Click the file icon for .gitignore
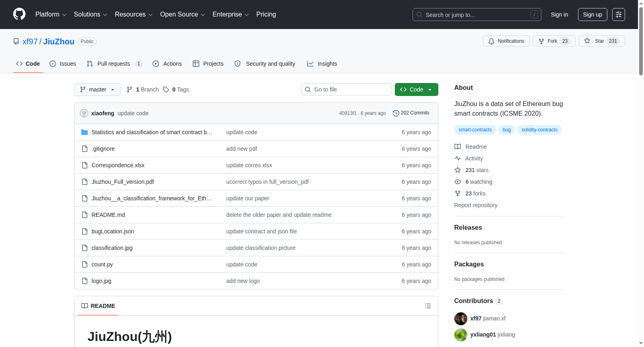 [x=85, y=149]
